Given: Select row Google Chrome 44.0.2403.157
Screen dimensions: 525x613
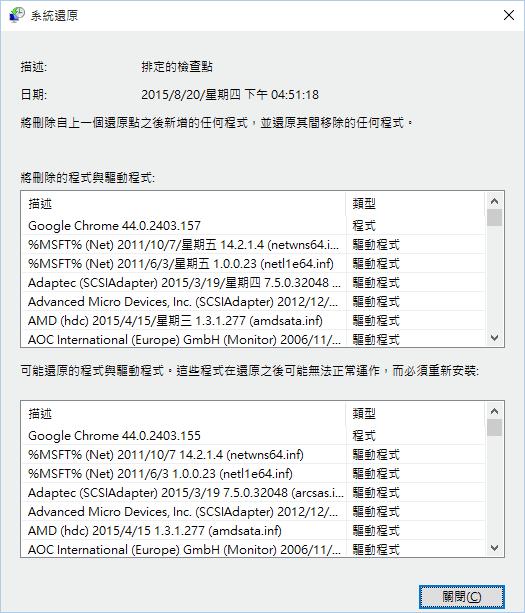Looking at the screenshot, I should (x=253, y=226).
